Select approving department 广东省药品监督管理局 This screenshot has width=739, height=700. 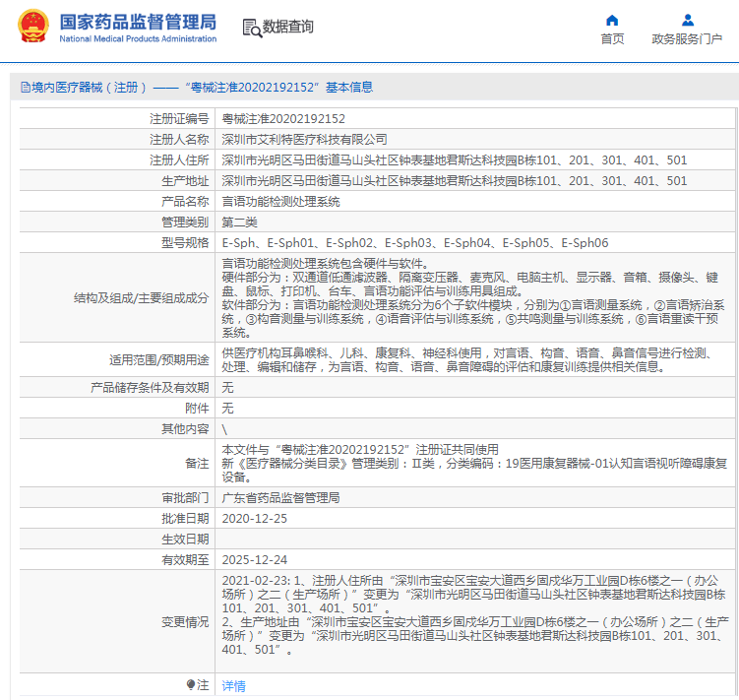pos(280,498)
